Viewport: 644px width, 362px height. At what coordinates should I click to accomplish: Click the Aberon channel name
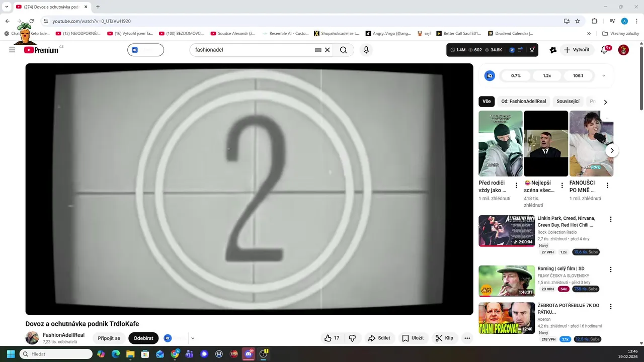tap(544, 319)
